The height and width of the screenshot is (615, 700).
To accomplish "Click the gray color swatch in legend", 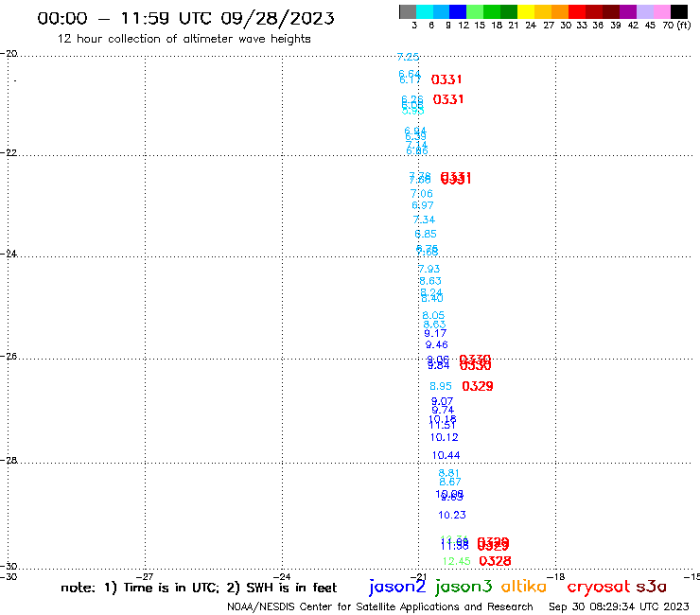I will pos(408,11).
